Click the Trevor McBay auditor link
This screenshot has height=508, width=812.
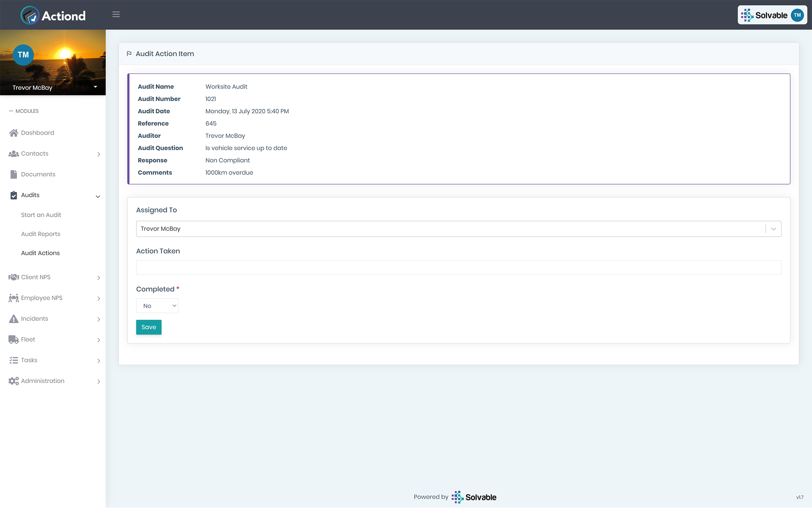[x=224, y=135]
